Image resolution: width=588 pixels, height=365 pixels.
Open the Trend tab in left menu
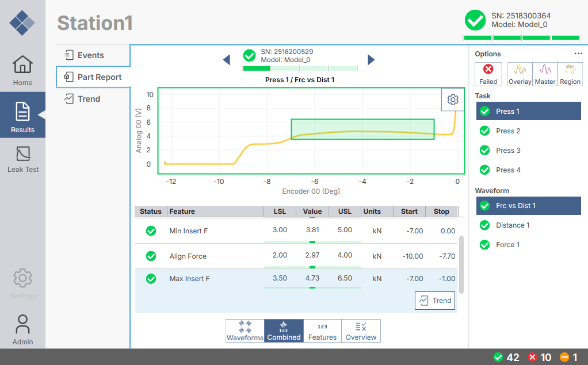pos(93,99)
